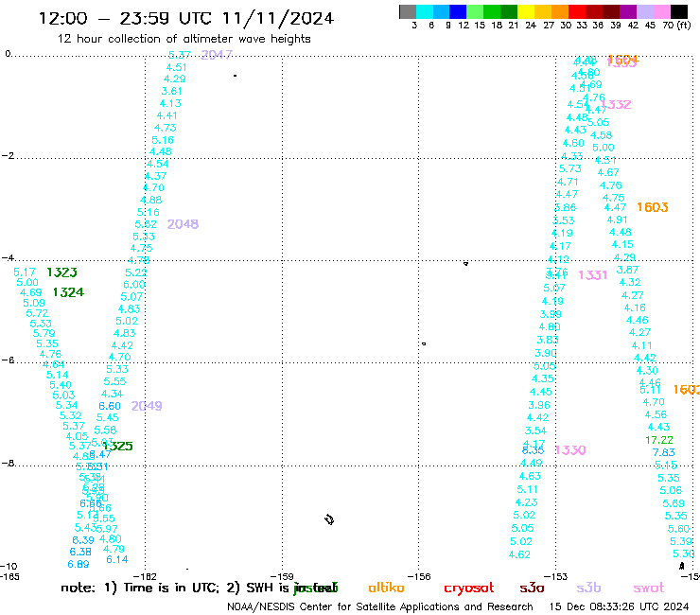This screenshot has width=700, height=615.
Task: Click the yellow swatch in the wave height legend
Action: pos(525,11)
